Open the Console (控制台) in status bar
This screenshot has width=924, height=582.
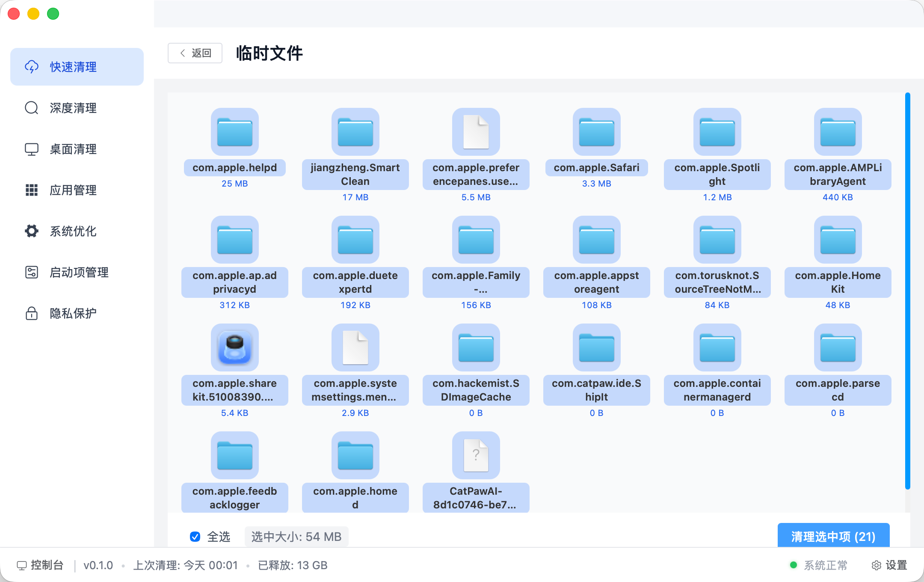[40, 565]
